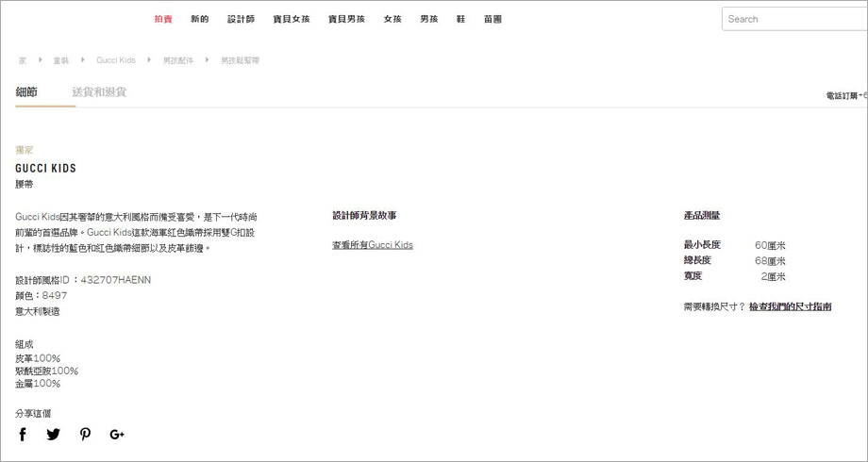Click the 聚酰亞胺100% composition line
The height and width of the screenshot is (462, 868).
tap(46, 371)
